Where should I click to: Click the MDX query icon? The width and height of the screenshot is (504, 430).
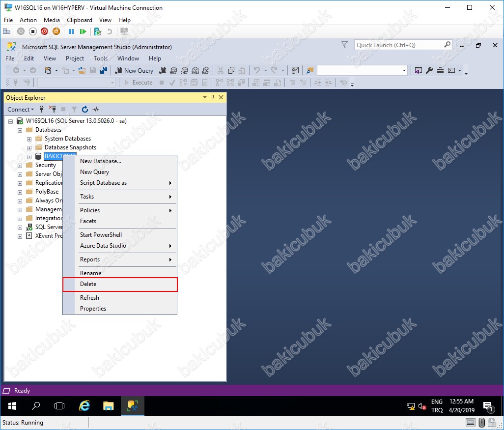click(173, 70)
